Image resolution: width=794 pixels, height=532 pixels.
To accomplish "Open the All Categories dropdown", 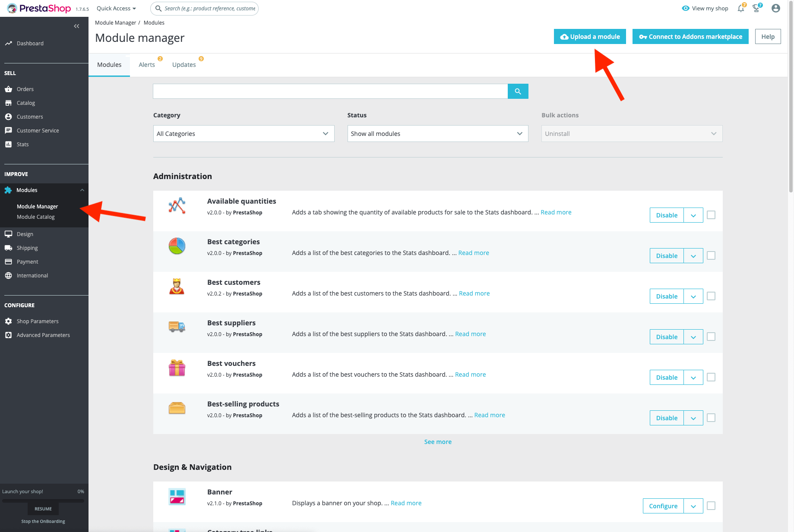I will [244, 134].
